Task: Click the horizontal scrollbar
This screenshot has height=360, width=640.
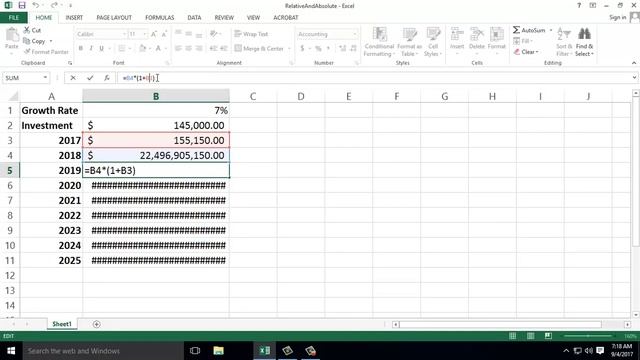Action: pos(500,324)
